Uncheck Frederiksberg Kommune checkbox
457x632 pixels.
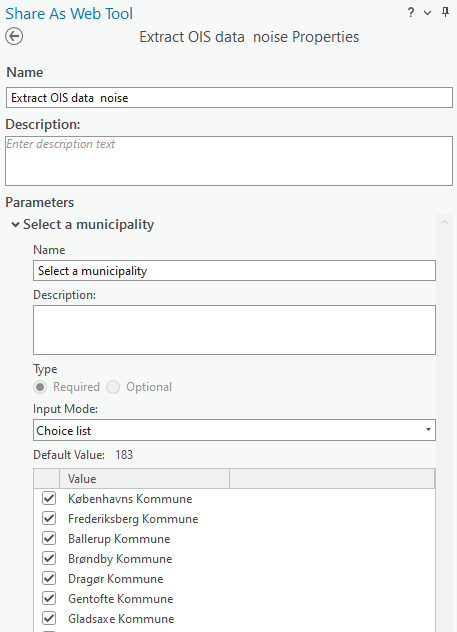49,518
